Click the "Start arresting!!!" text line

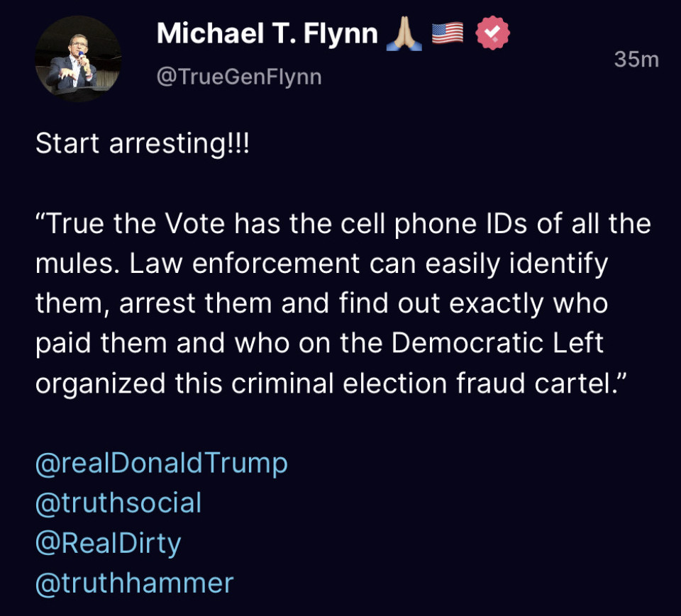(x=143, y=144)
